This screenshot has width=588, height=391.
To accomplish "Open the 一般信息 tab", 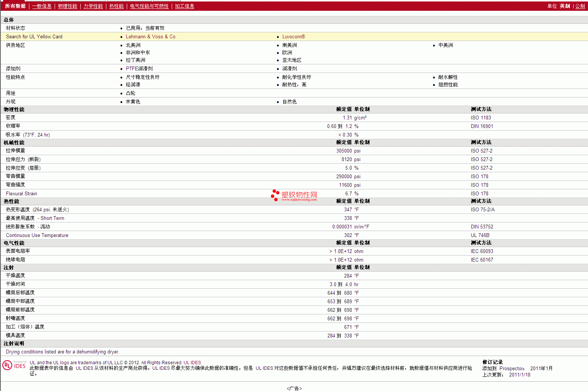I will [x=42, y=6].
